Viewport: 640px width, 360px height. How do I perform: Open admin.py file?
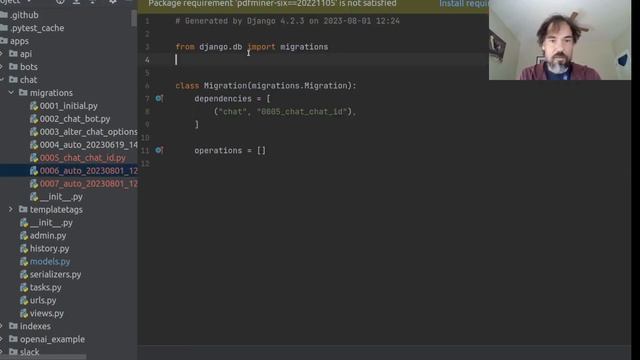[x=48, y=236]
